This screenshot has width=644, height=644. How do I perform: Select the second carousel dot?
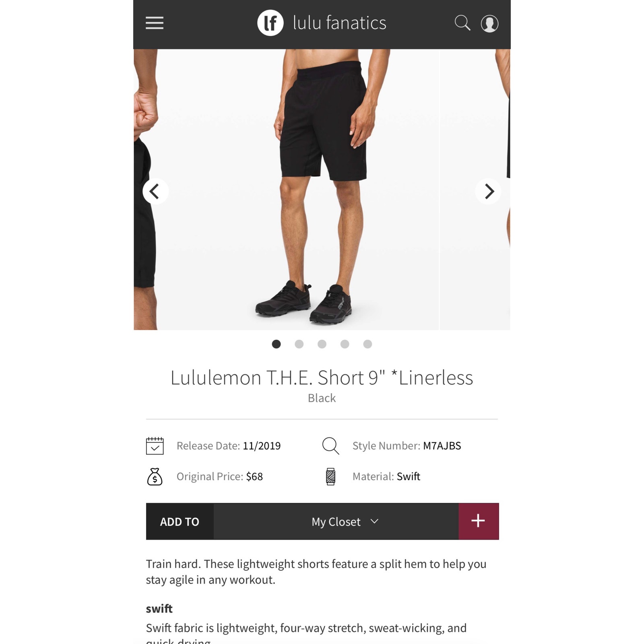point(299,344)
